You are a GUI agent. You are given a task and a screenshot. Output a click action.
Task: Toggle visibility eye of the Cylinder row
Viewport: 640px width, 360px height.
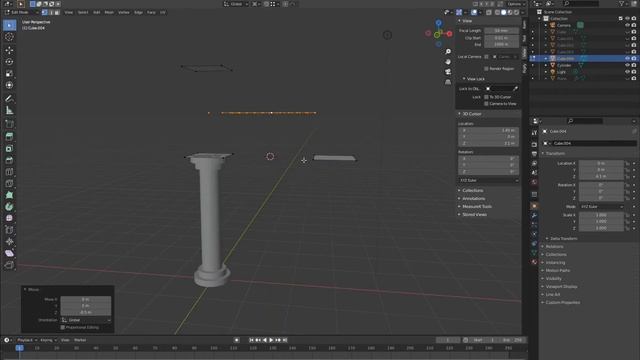(627, 65)
